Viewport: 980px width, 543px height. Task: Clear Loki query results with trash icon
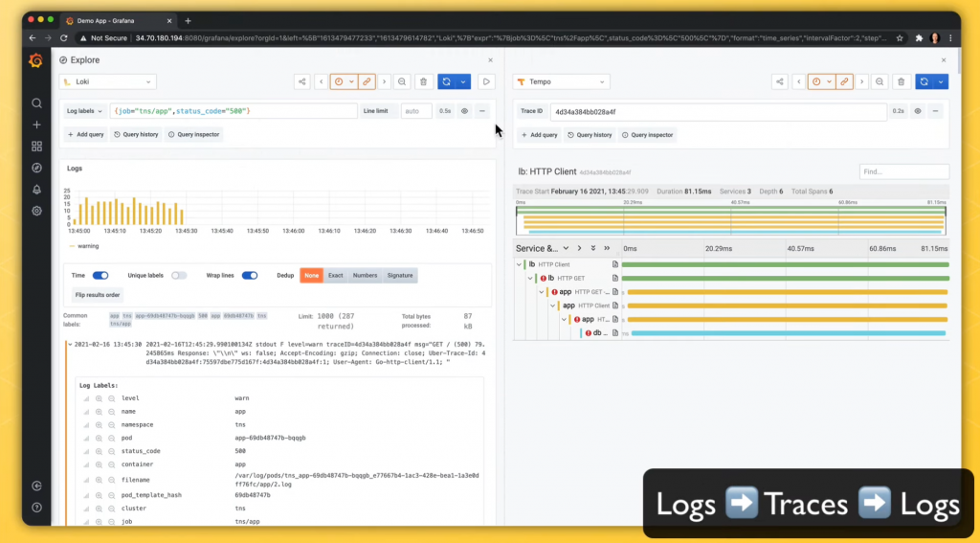(423, 82)
